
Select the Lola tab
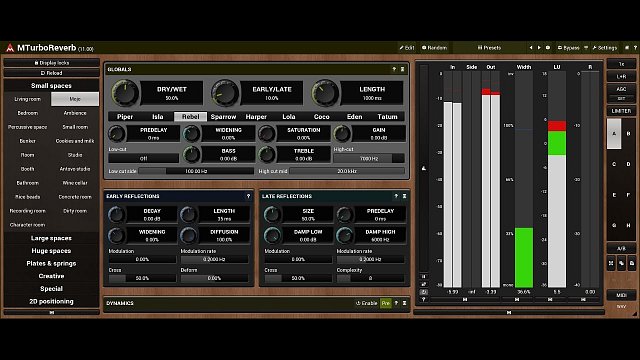[x=289, y=117]
